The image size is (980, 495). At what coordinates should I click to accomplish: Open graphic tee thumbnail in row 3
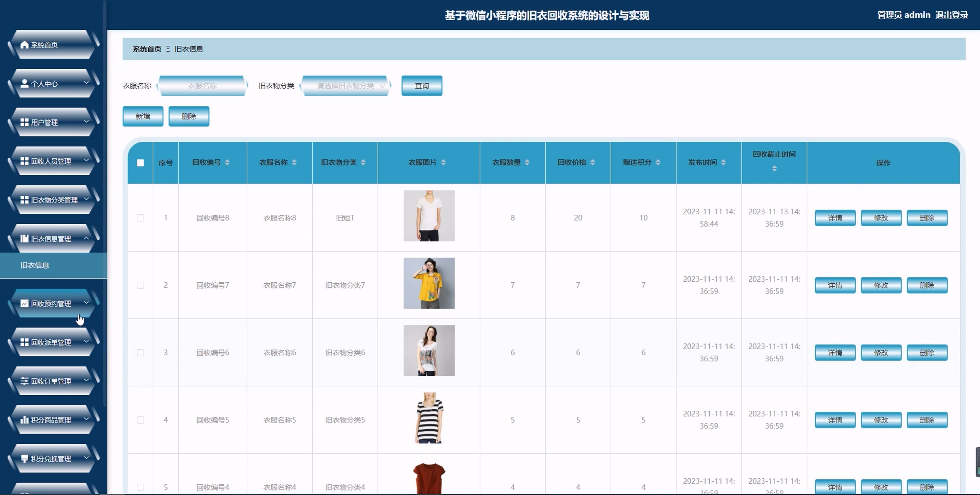429,350
